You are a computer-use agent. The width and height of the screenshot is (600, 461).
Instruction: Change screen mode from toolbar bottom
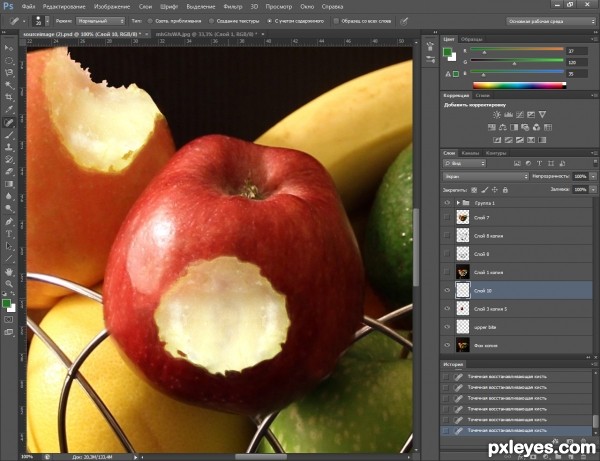[x=9, y=332]
